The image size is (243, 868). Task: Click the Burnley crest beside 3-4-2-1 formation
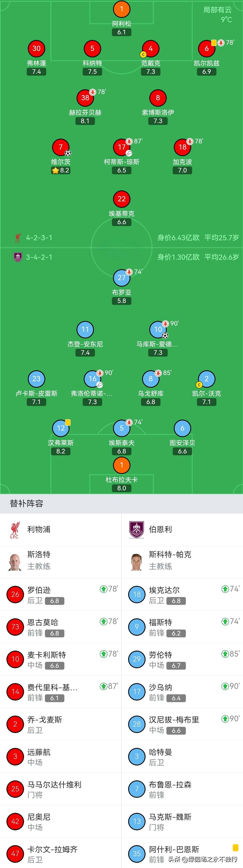[x=17, y=257]
